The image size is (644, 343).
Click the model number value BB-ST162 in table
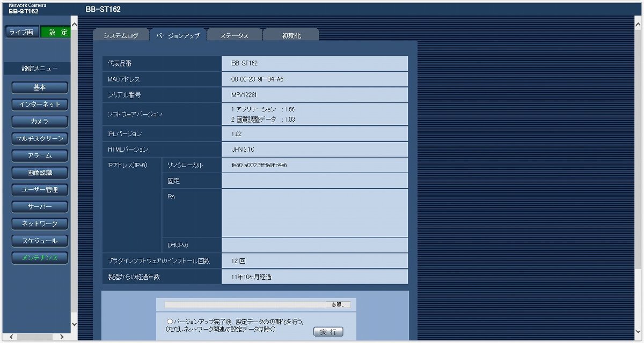244,63
